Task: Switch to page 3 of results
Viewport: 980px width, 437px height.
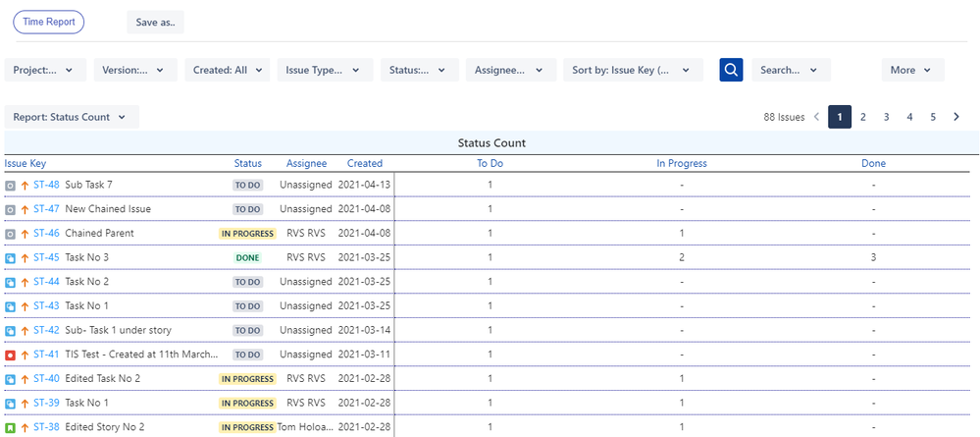Action: tap(886, 117)
